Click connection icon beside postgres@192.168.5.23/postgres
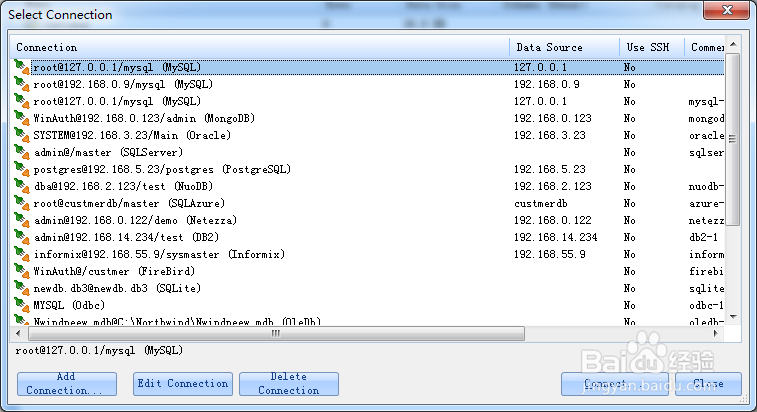Image resolution: width=757 pixels, height=412 pixels. 22,169
